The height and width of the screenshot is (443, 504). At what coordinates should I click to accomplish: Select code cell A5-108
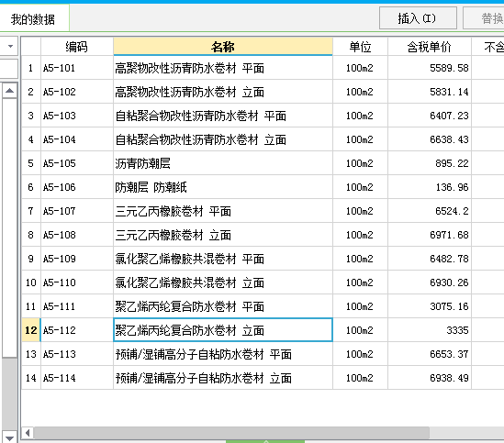[77, 235]
